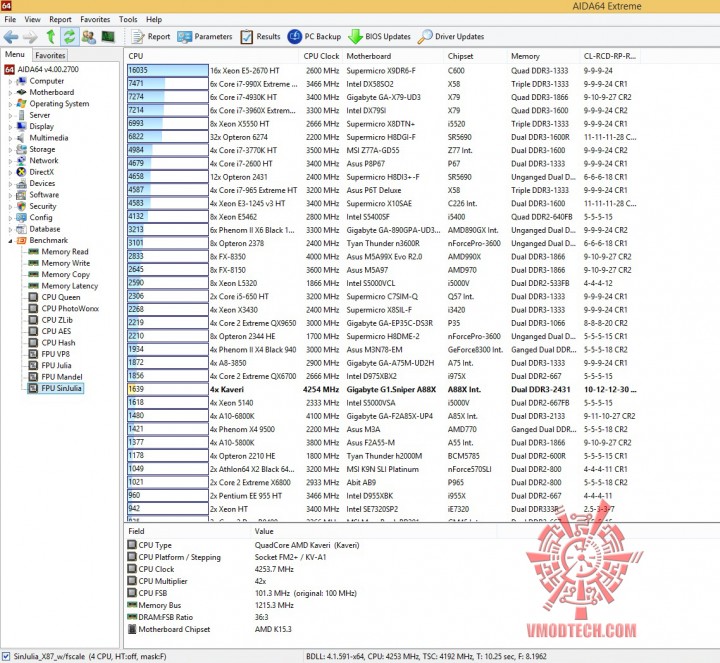
Task: Open the Report toolbar button
Action: [x=151, y=36]
